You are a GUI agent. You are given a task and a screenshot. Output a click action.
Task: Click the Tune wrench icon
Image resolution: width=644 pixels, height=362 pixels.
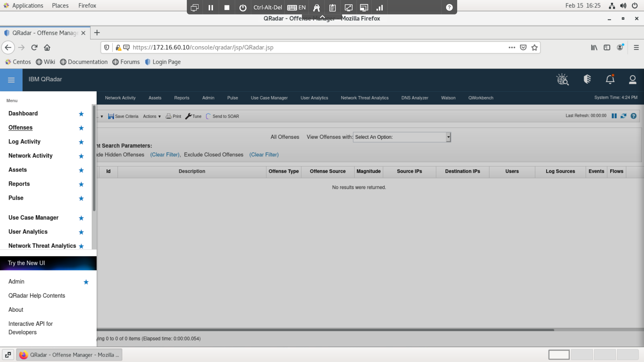point(189,116)
